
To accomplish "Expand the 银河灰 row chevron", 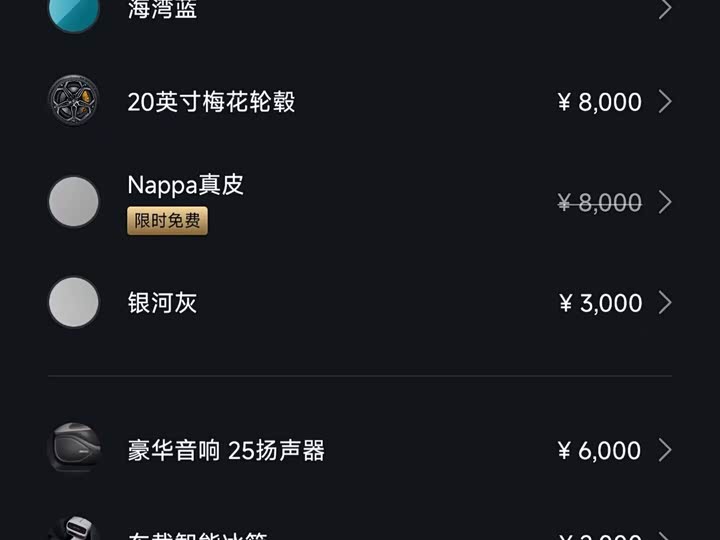I will [665, 302].
